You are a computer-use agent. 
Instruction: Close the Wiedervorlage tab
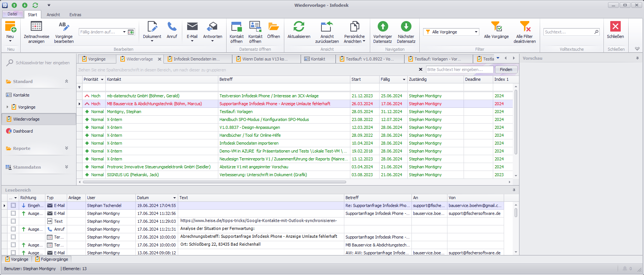point(159,59)
